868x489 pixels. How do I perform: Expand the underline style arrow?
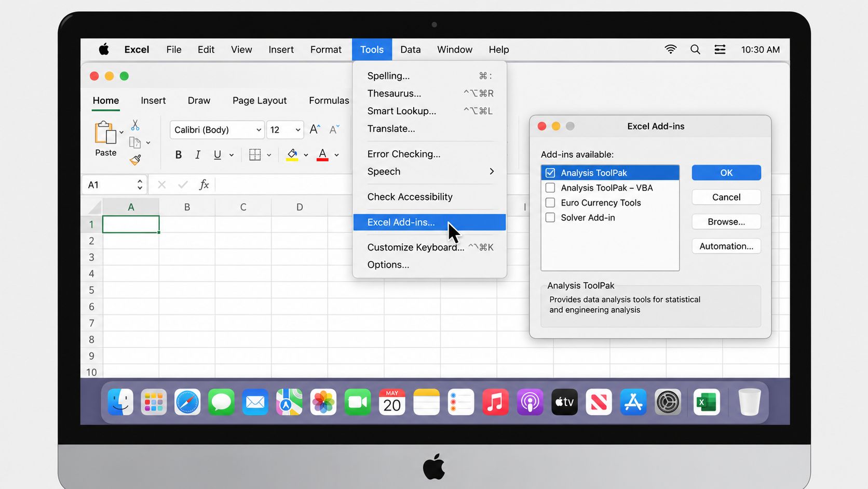[x=232, y=155]
